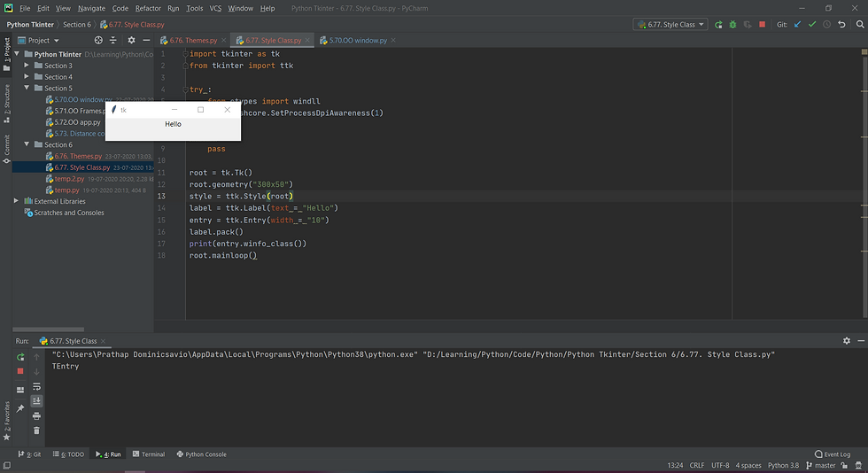
Task: Hide the Project tool window
Action: pyautogui.click(x=146, y=40)
